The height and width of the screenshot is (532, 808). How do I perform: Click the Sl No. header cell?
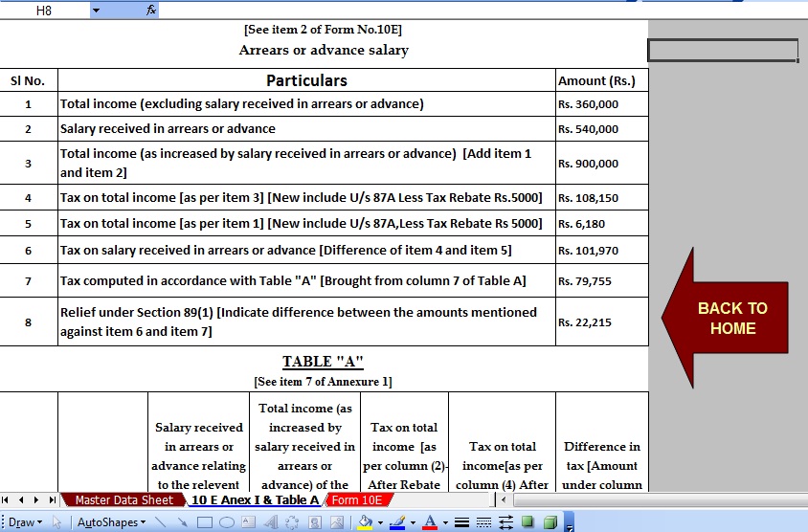(29, 80)
